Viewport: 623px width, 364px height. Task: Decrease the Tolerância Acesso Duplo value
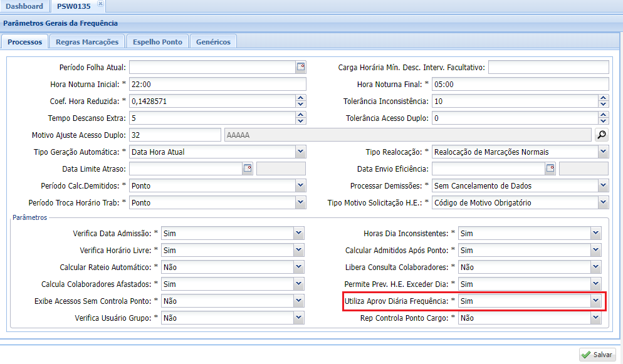point(604,122)
